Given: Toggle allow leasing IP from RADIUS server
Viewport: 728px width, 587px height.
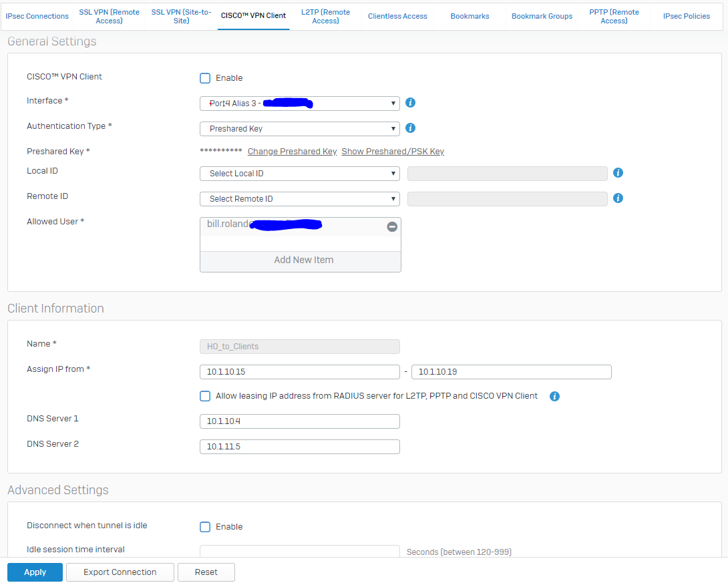Looking at the screenshot, I should 206,396.
